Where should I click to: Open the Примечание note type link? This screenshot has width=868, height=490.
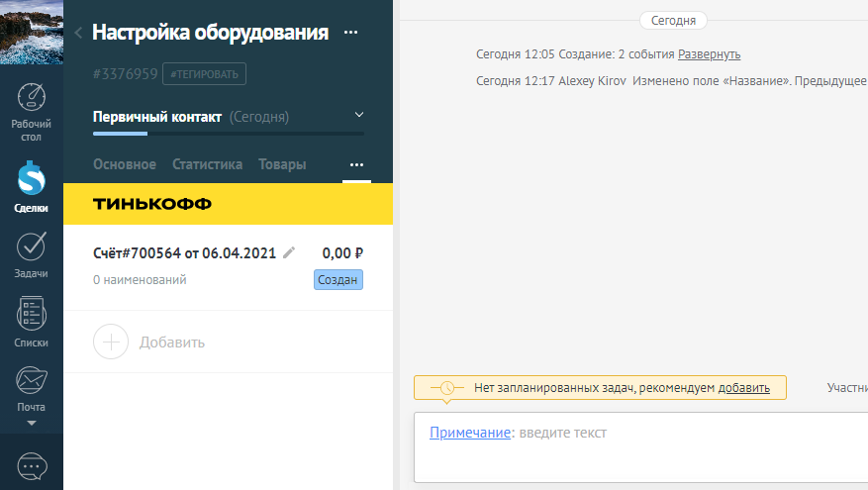(470, 433)
